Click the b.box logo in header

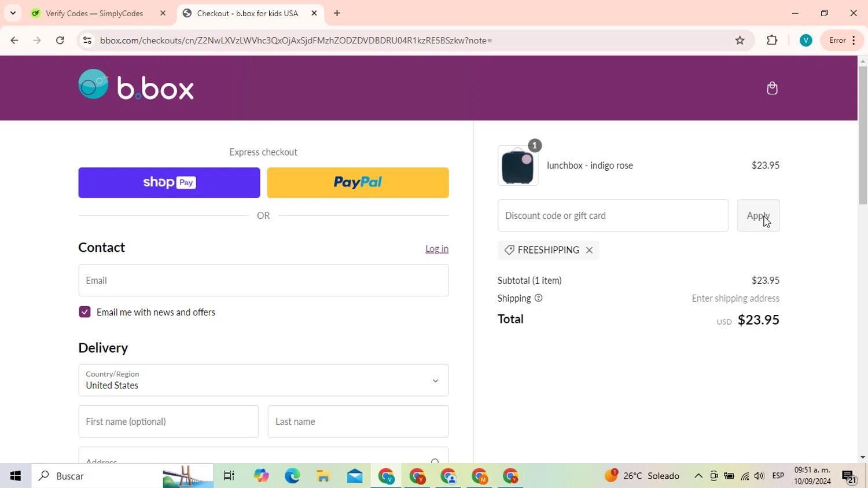click(x=136, y=86)
